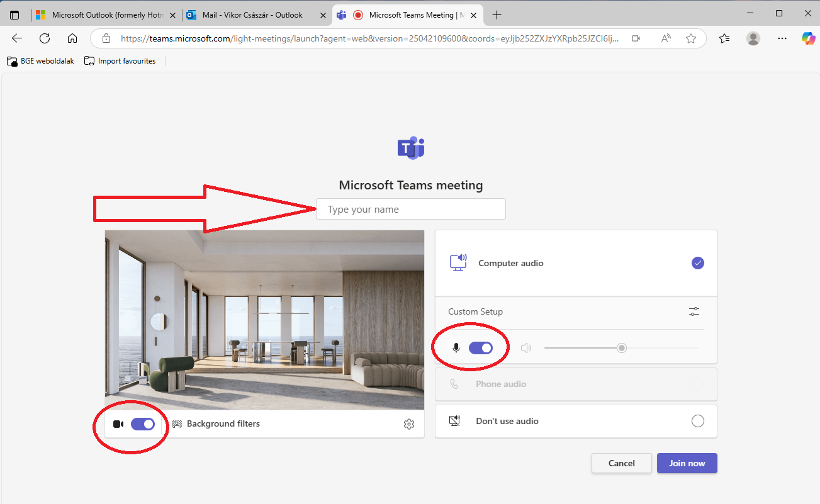Open Custom Setup audio options icon
The width and height of the screenshot is (820, 504).
(694, 311)
